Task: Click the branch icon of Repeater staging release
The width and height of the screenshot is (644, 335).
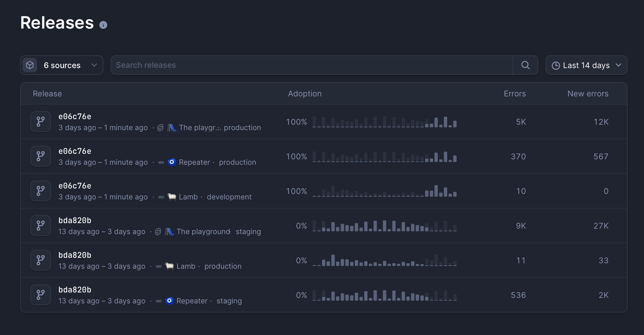Action: 41,295
